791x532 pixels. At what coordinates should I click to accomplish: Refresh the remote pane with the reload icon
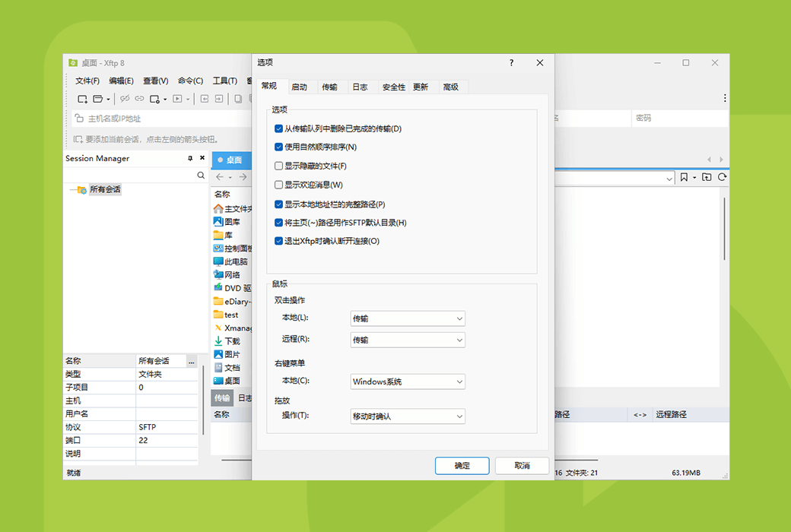tap(723, 177)
